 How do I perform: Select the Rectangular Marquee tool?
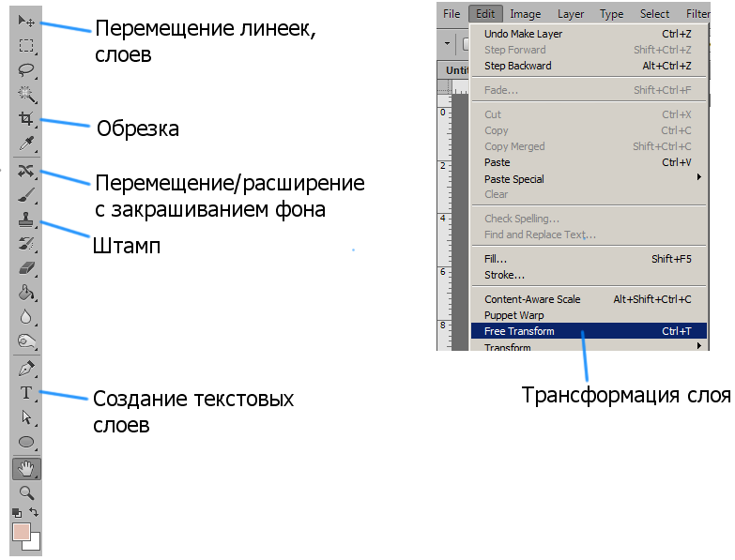25,46
